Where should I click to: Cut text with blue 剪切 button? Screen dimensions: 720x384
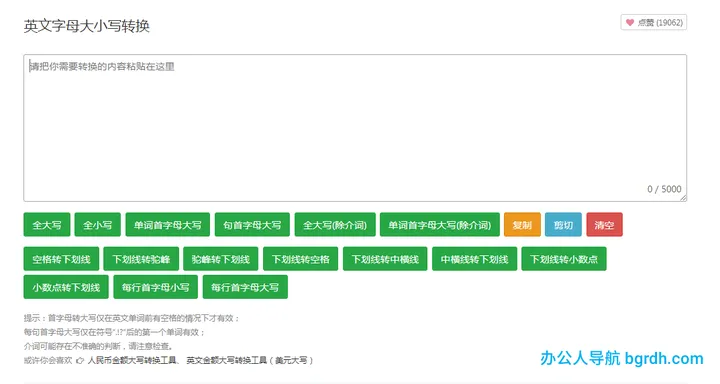[563, 225]
